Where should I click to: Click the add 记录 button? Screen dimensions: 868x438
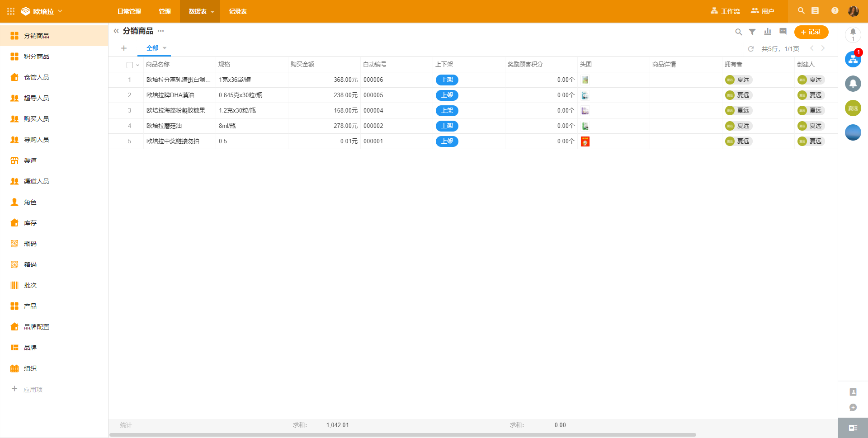(x=811, y=32)
